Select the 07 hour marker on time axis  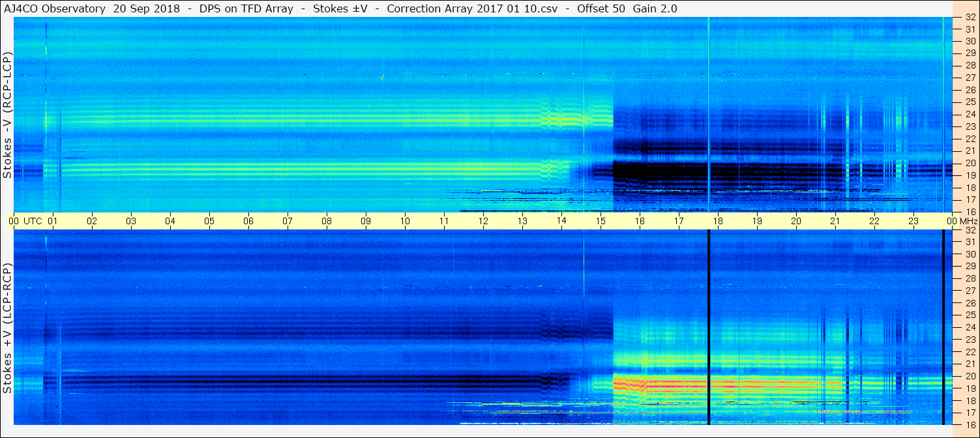coord(288,221)
